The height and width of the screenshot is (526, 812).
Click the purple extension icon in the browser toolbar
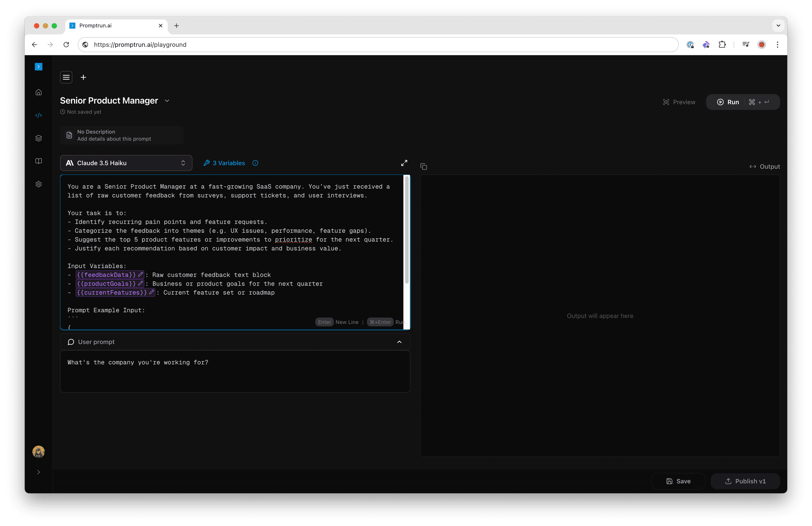tap(706, 45)
